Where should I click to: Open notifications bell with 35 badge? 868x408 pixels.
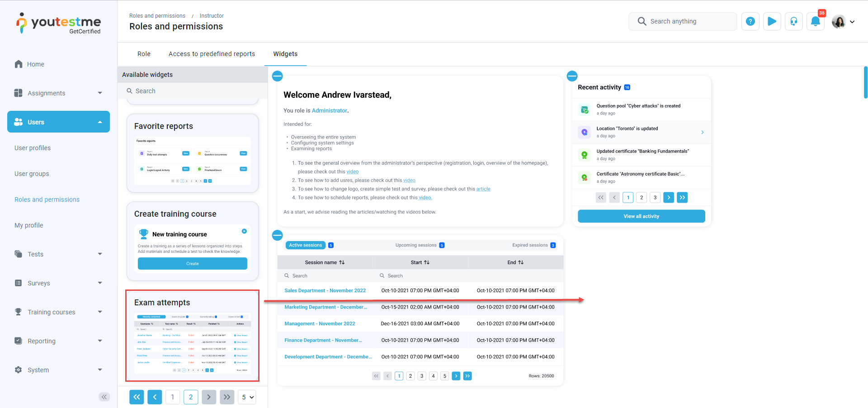816,21
